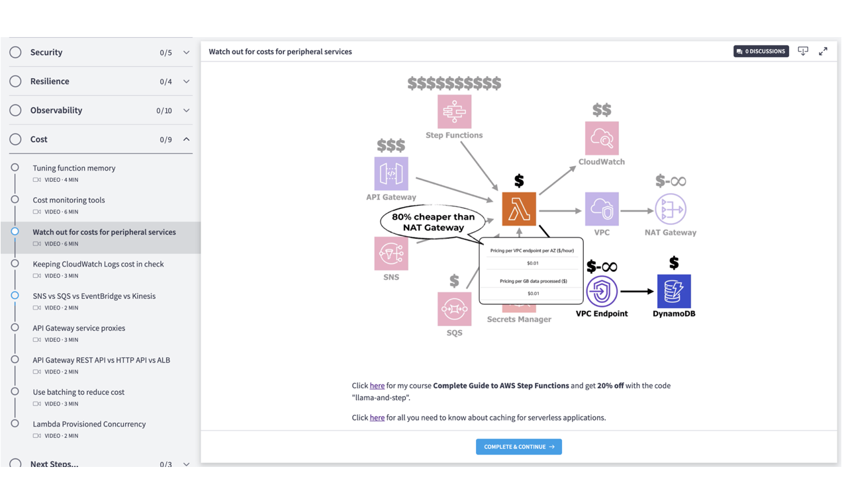Collapse the Cost section chevron
This screenshot has width=842, height=504.
coord(187,139)
